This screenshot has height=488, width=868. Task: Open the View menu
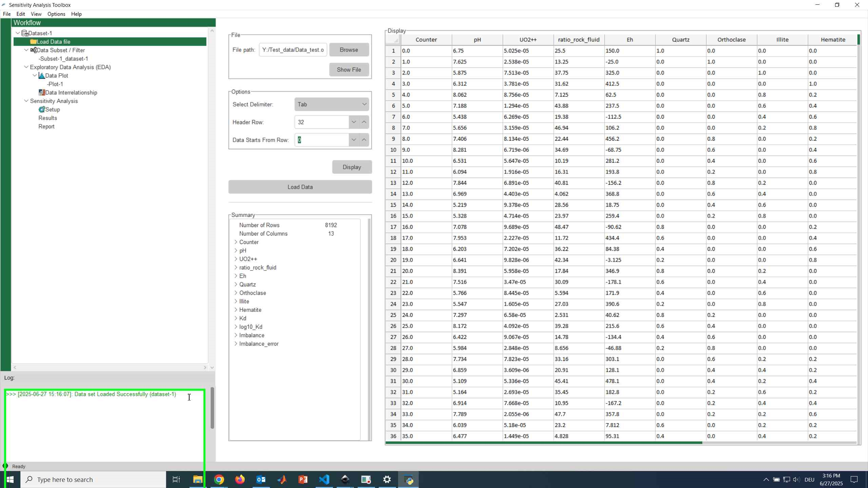click(x=36, y=14)
